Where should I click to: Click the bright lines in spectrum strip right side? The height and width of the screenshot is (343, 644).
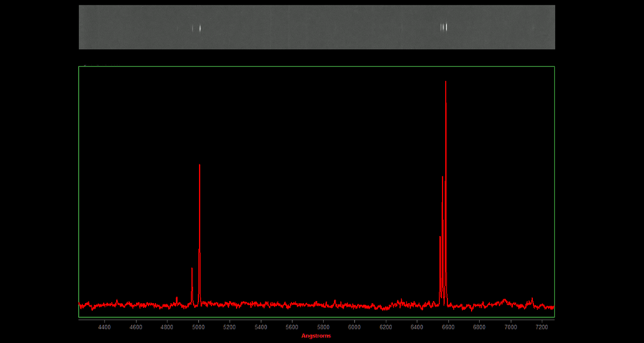point(444,27)
